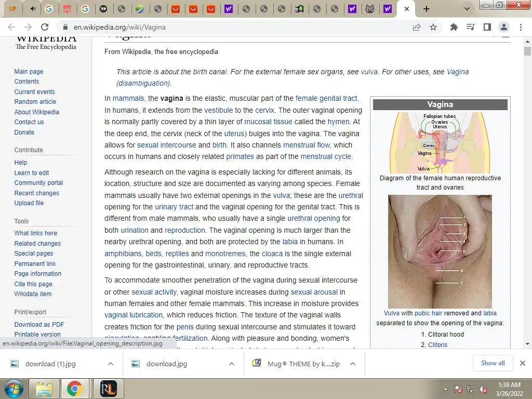Show hidden system tray icons
This screenshot has width=532, height=399.
click(445, 389)
